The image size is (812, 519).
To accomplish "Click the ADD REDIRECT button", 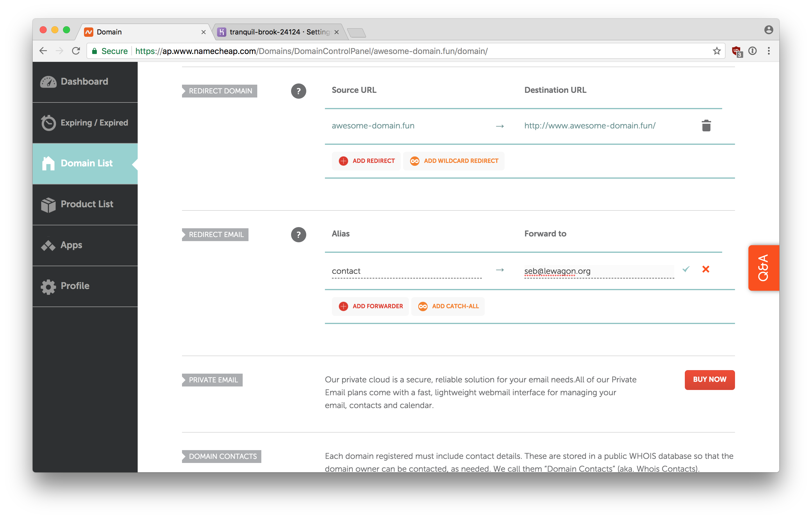I will click(367, 161).
